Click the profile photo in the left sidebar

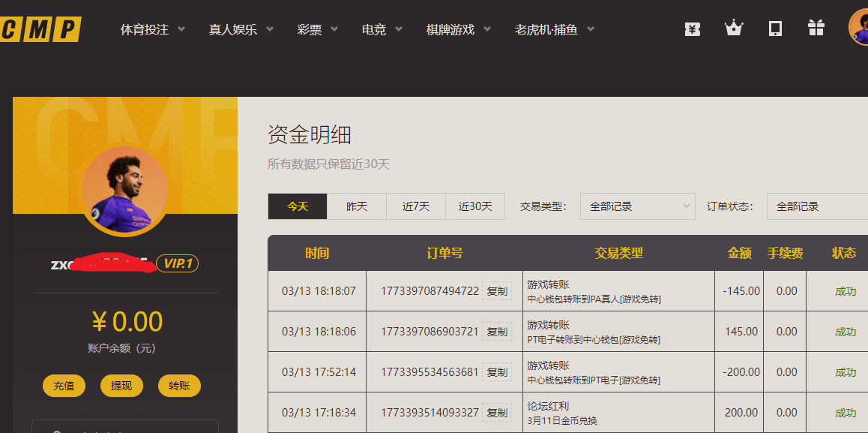(124, 190)
